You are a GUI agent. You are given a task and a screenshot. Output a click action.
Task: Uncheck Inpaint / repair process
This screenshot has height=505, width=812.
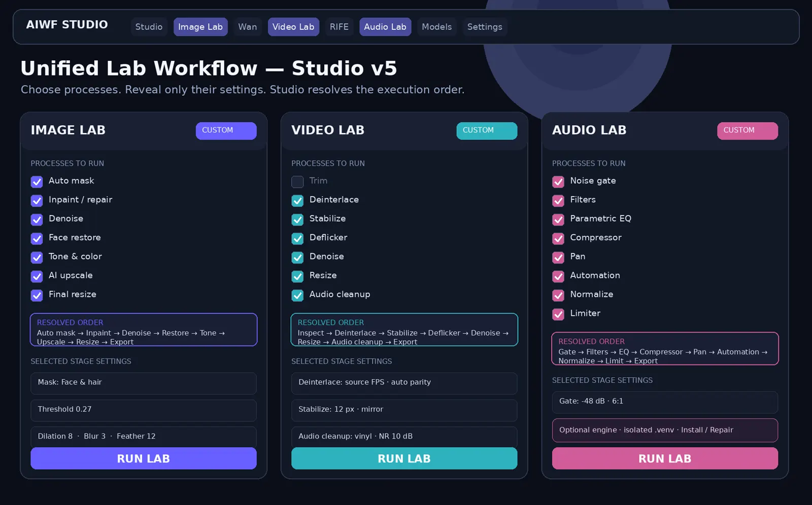click(37, 201)
